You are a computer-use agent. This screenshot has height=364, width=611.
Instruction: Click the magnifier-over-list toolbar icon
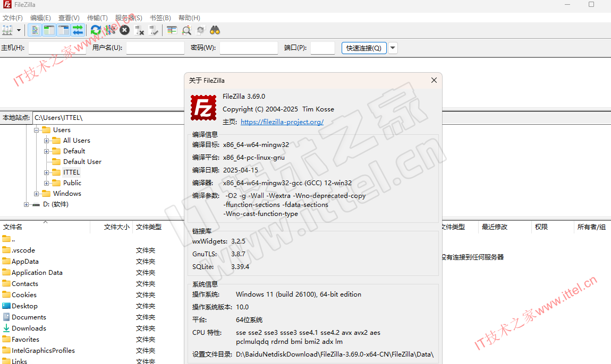(x=186, y=30)
